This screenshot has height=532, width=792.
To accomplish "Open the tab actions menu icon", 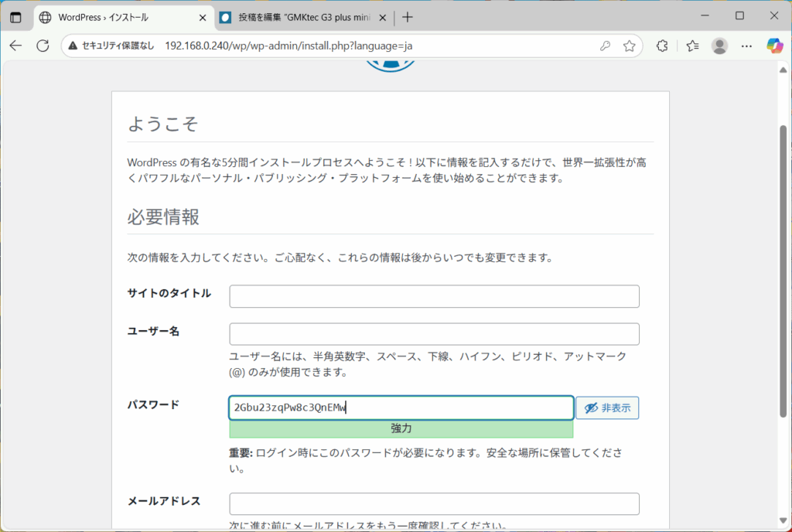I will click(x=15, y=17).
